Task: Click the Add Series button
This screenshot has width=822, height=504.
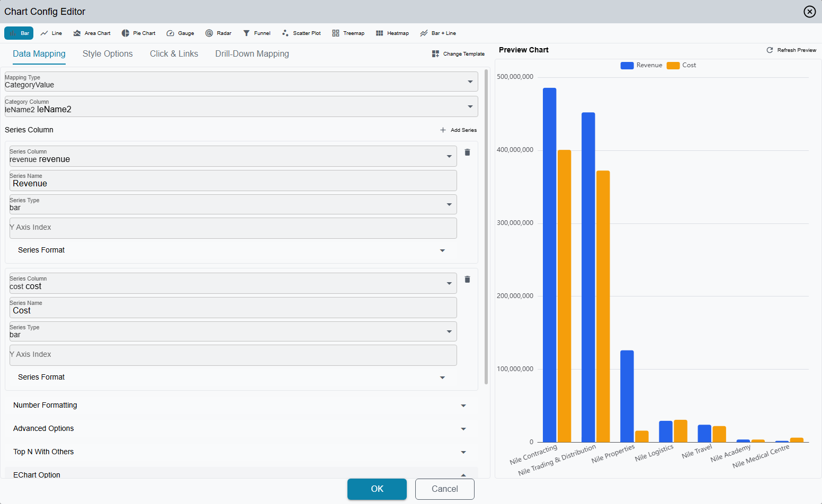Action: point(458,130)
